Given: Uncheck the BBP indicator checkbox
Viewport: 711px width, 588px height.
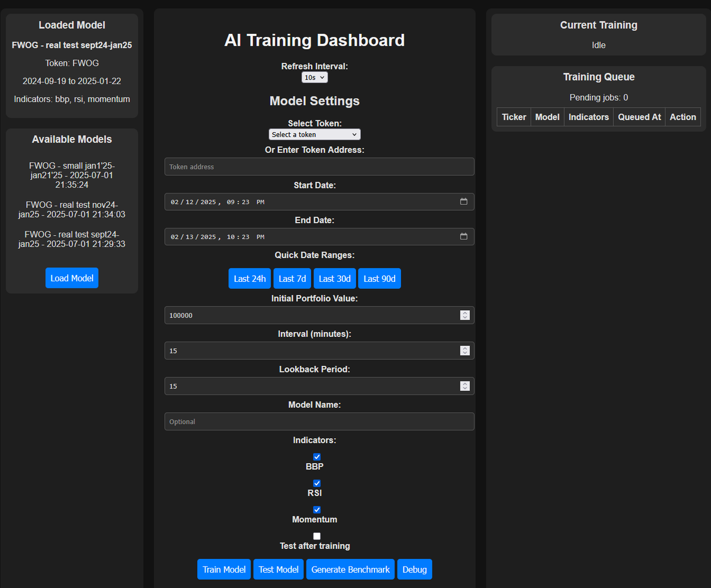Looking at the screenshot, I should [317, 457].
